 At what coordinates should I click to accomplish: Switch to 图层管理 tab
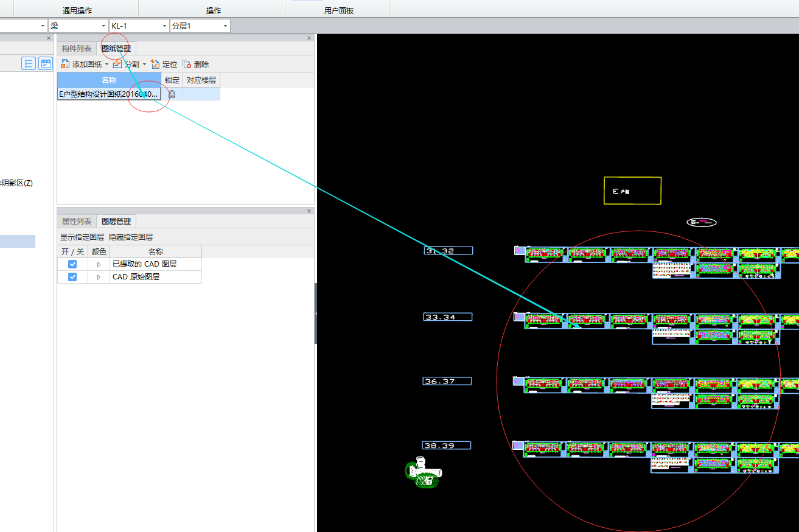pyautogui.click(x=116, y=222)
